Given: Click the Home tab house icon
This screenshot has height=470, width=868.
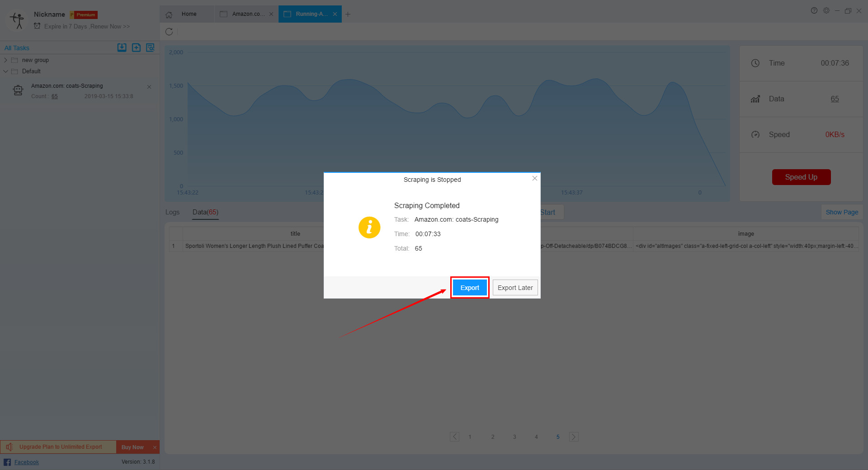Looking at the screenshot, I should [169, 14].
